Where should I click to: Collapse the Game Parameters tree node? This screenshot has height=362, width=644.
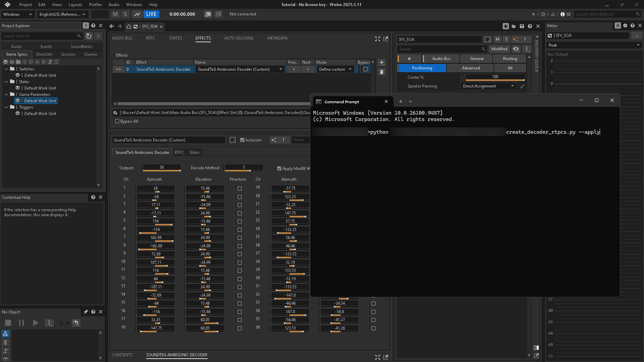6,95
